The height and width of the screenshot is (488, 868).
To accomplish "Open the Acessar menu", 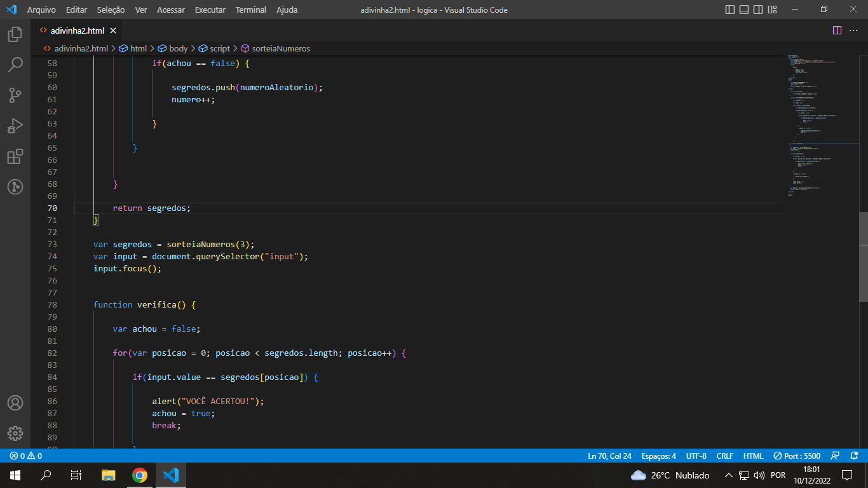I will point(171,10).
